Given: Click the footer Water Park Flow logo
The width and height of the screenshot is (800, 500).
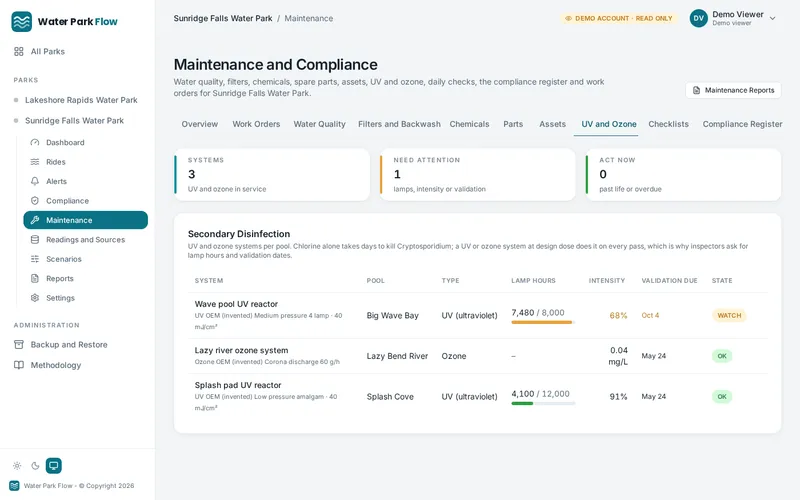Looking at the screenshot, I should point(14,486).
